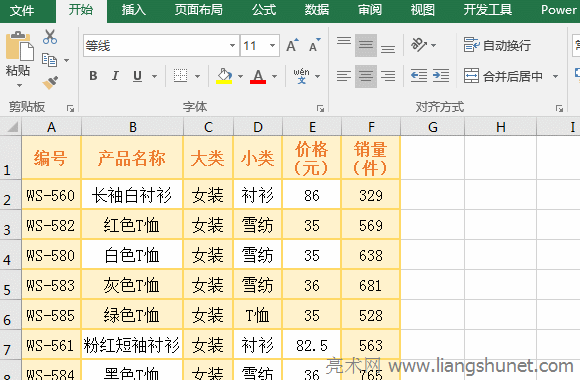Screen dimensions: 580x380
Task: Align text left
Action: coord(344,76)
